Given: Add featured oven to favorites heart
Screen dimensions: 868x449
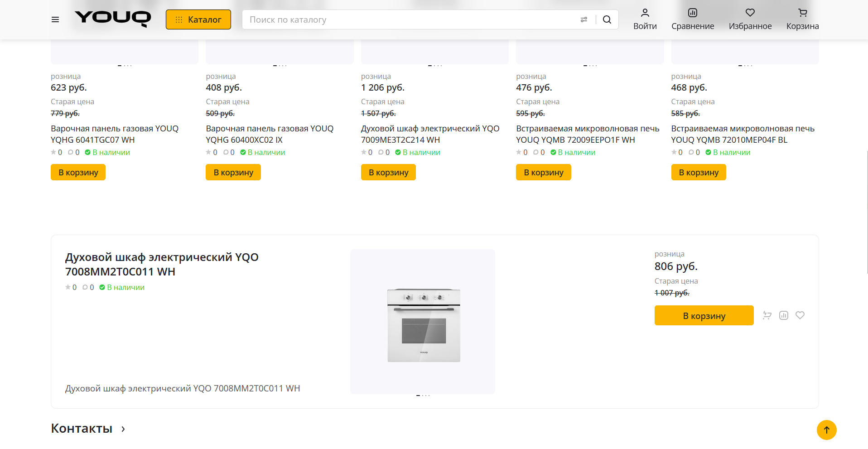Looking at the screenshot, I should (800, 315).
